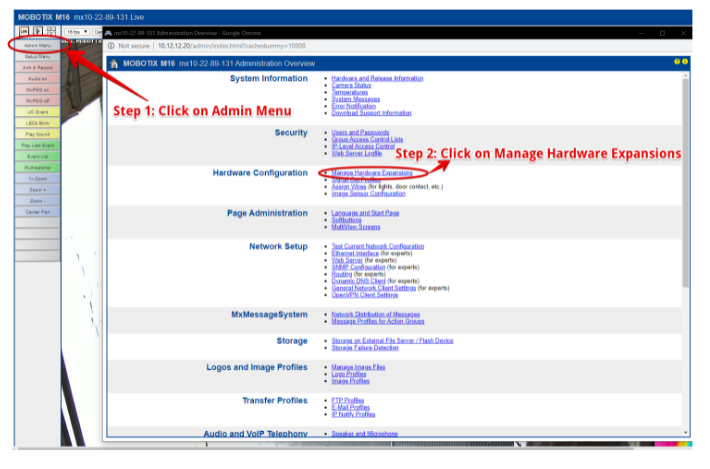
Task: Click the Chrome address bar URL field
Action: pos(231,46)
